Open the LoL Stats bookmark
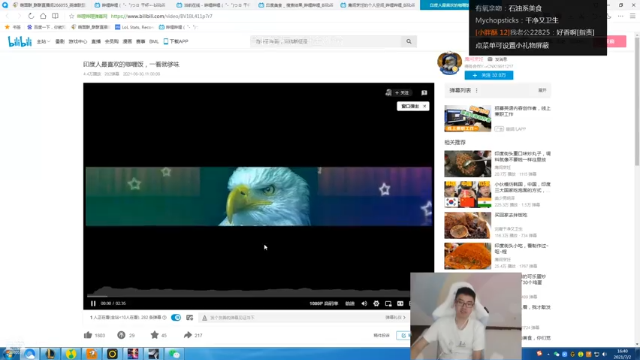The image size is (640, 360). [134, 27]
